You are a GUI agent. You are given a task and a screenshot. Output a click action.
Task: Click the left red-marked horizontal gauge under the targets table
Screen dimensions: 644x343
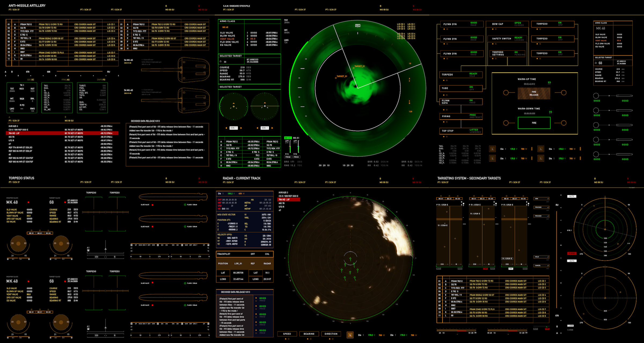pyautogui.click(x=457, y=330)
